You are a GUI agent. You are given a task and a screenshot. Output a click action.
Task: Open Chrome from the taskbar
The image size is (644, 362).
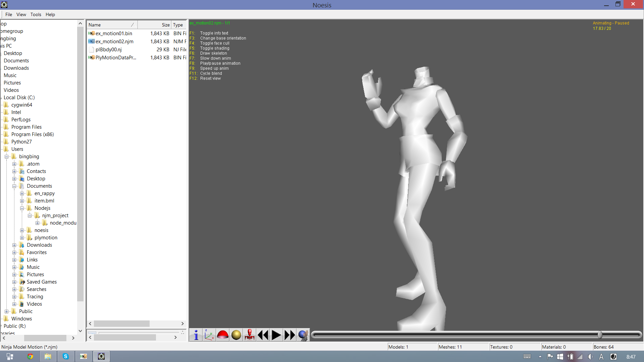coord(30,357)
